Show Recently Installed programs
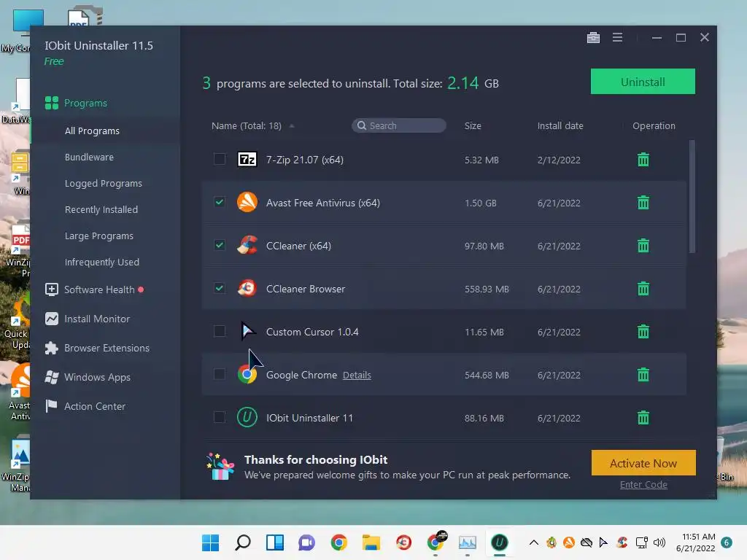 pyautogui.click(x=101, y=209)
